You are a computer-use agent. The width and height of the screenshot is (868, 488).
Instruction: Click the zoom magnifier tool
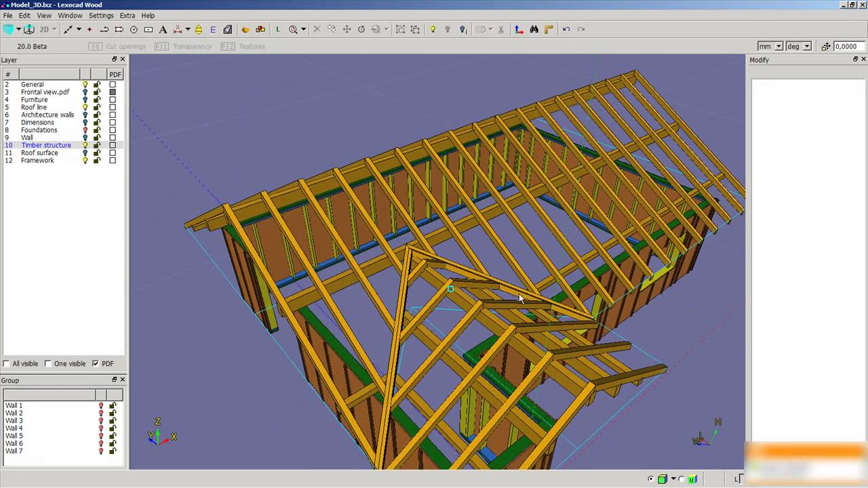tap(293, 29)
